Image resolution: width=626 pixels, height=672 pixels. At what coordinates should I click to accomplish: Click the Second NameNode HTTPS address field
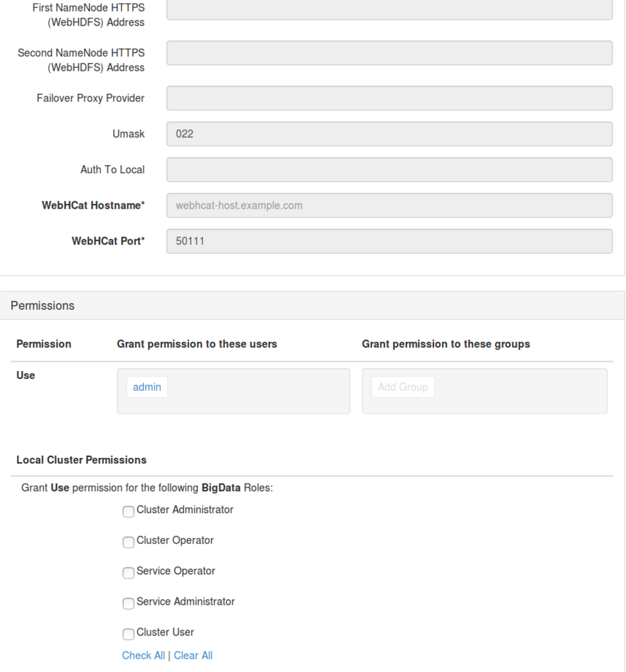click(389, 53)
